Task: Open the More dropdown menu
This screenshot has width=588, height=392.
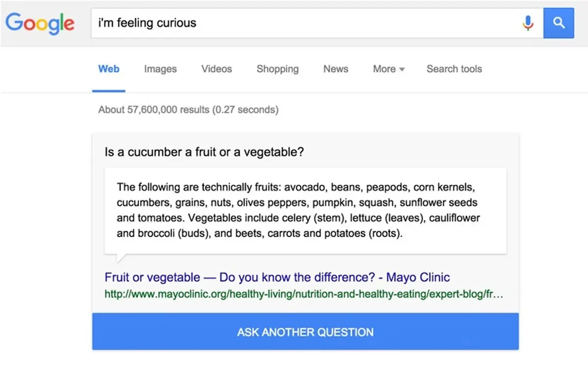Action: click(x=389, y=69)
